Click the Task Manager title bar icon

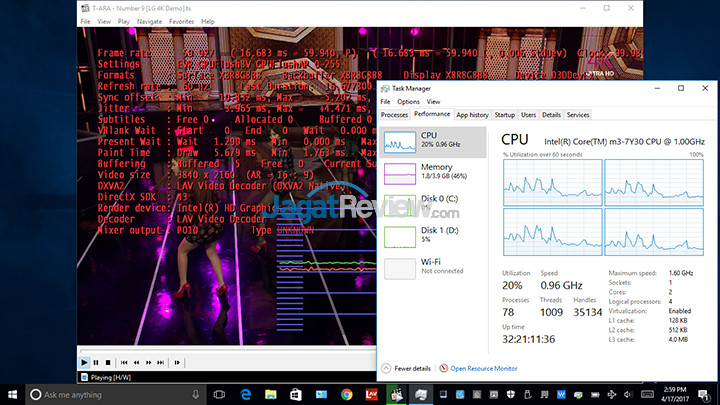click(385, 89)
